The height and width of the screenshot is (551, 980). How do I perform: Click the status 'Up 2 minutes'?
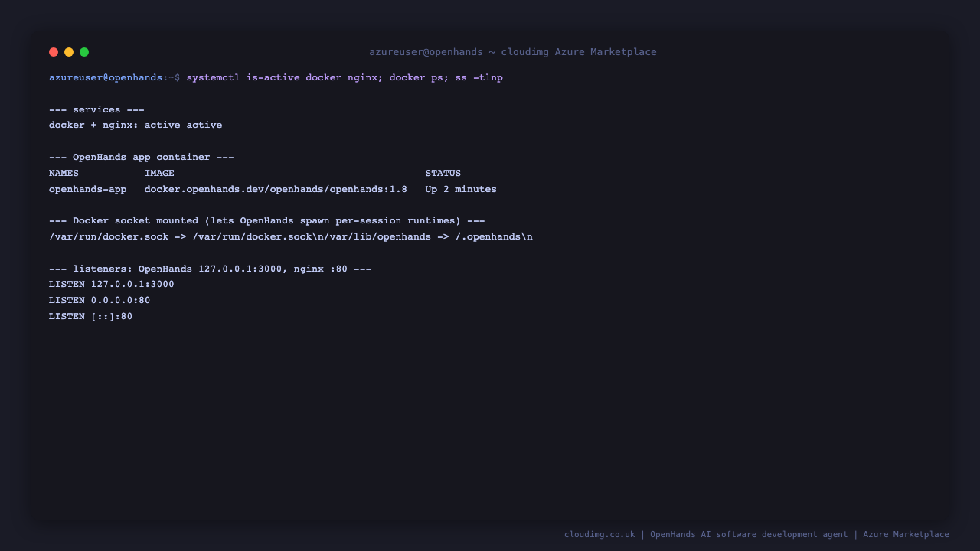pos(461,189)
